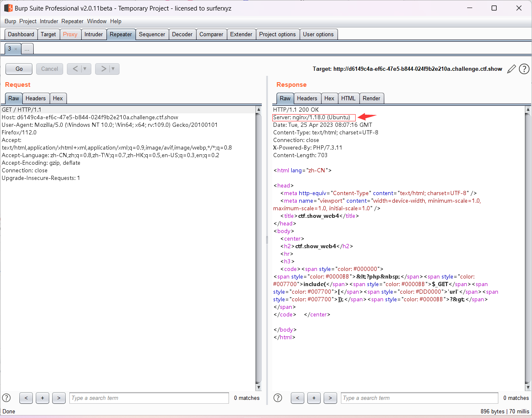Click the plus button in response search bar
532x418 pixels.
coord(314,398)
